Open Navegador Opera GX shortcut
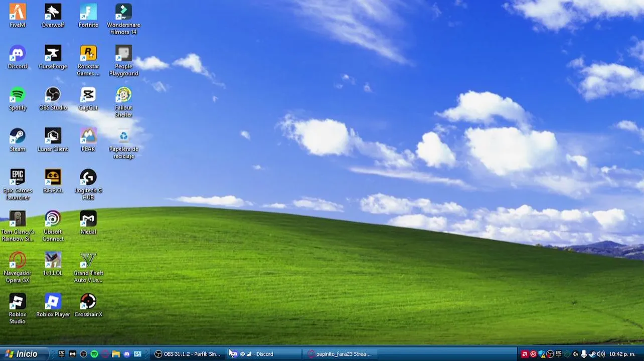The width and height of the screenshot is (644, 361). 18,268
